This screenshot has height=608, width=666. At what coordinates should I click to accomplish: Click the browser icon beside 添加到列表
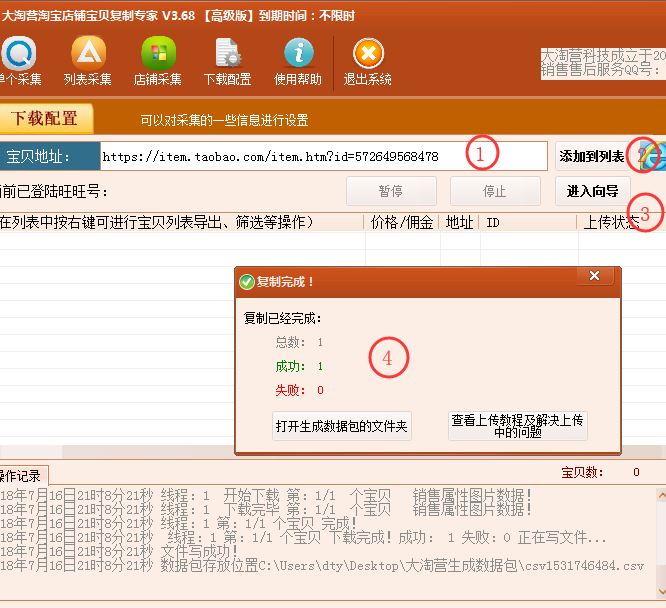coord(653,156)
